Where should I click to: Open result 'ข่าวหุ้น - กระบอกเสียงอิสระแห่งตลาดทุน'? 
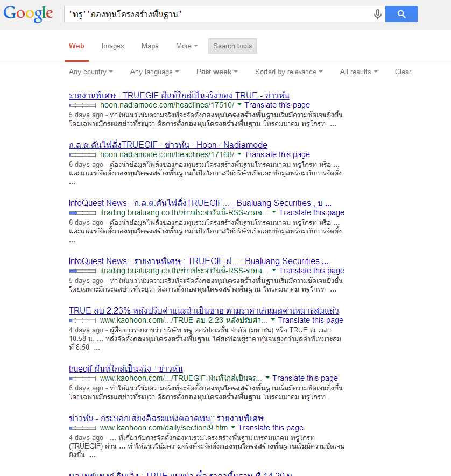coord(166,418)
